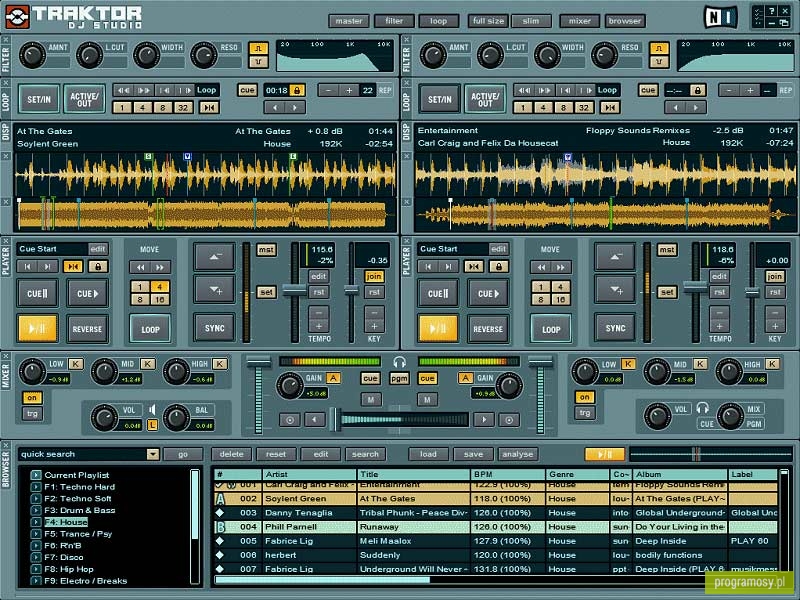Viewport: 800px width, 600px height.
Task: Expand the Current Playlist tree item
Action: click(x=36, y=475)
